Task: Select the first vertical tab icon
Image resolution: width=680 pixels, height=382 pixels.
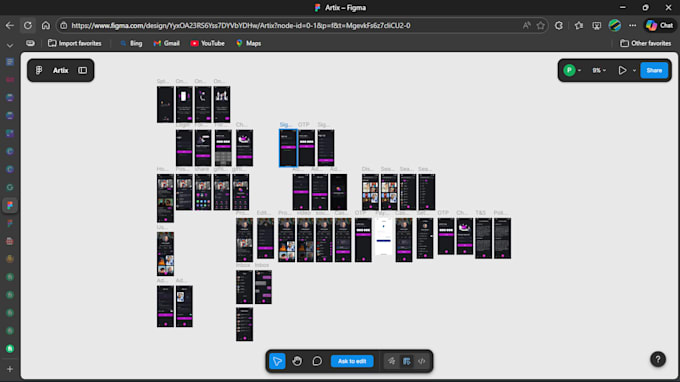Action: (x=10, y=62)
